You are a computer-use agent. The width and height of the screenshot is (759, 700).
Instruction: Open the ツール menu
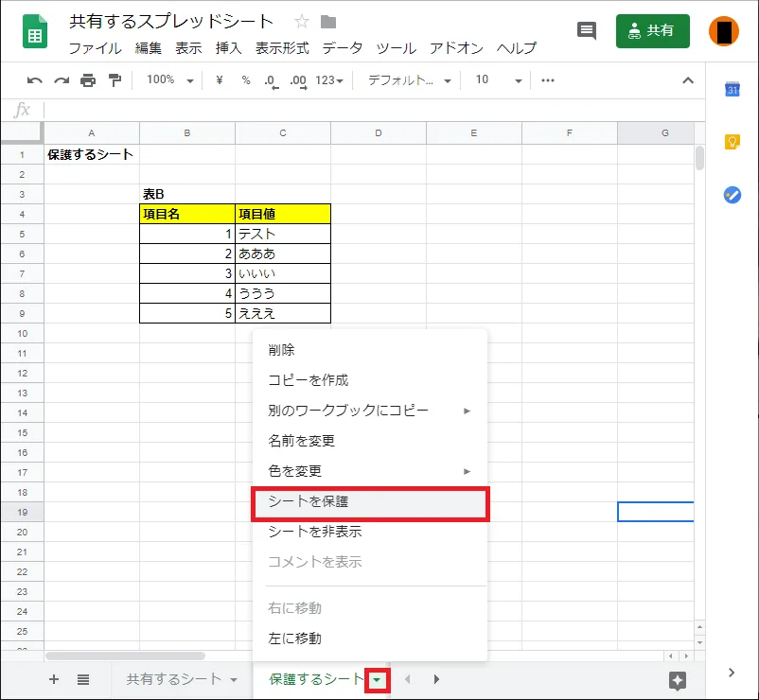(396, 48)
